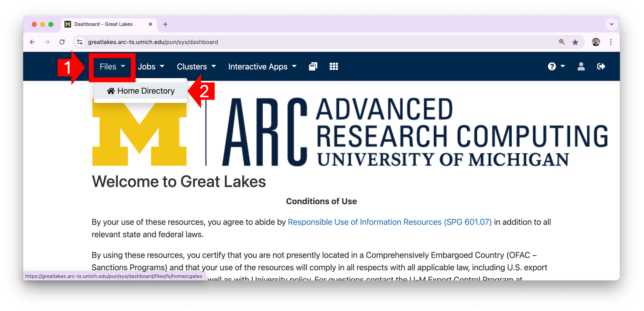Click the user profile icon
Screen dimensions: 644x311
pyautogui.click(x=581, y=67)
